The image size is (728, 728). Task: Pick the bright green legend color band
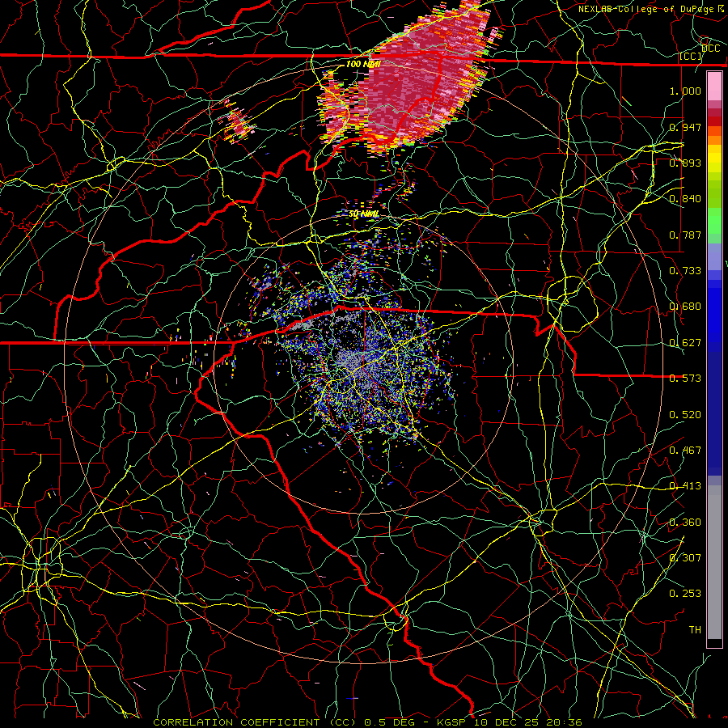click(x=714, y=221)
